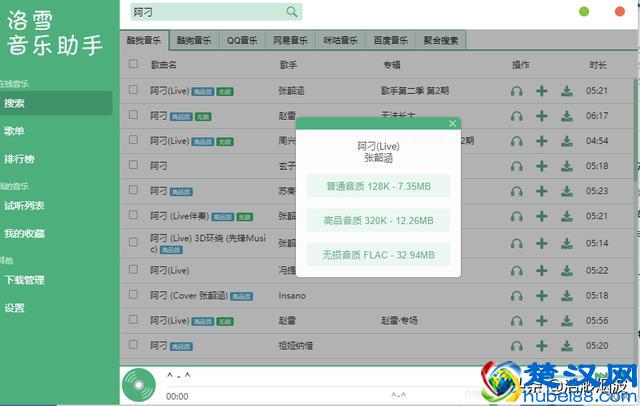The image size is (640, 406).
Task: Download the Insano cover song
Action: pyautogui.click(x=567, y=296)
